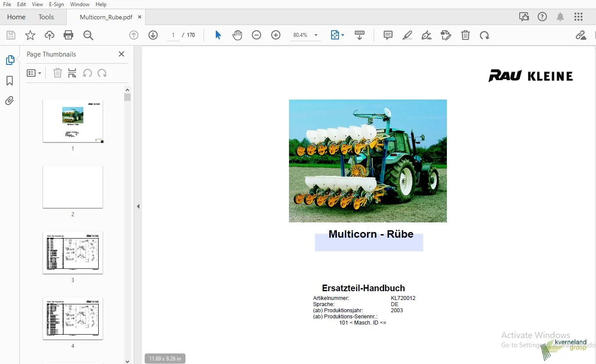Upload file to cloud icon
Viewport: 596px width, 364px height.
(x=50, y=35)
